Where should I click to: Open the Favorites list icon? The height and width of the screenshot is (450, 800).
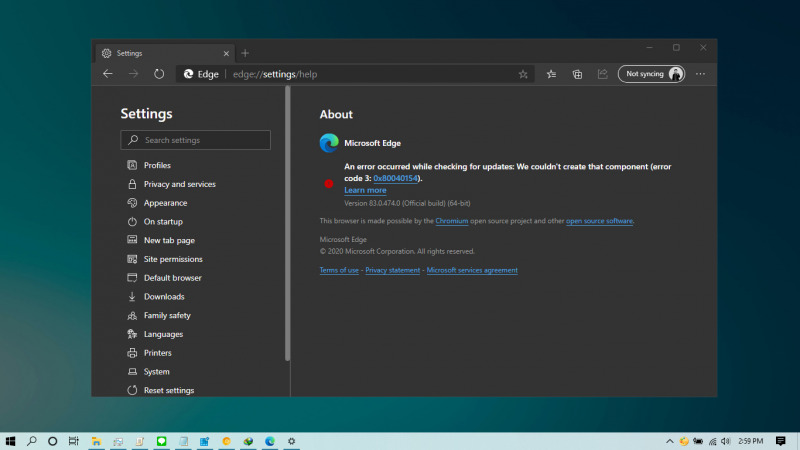pos(552,74)
